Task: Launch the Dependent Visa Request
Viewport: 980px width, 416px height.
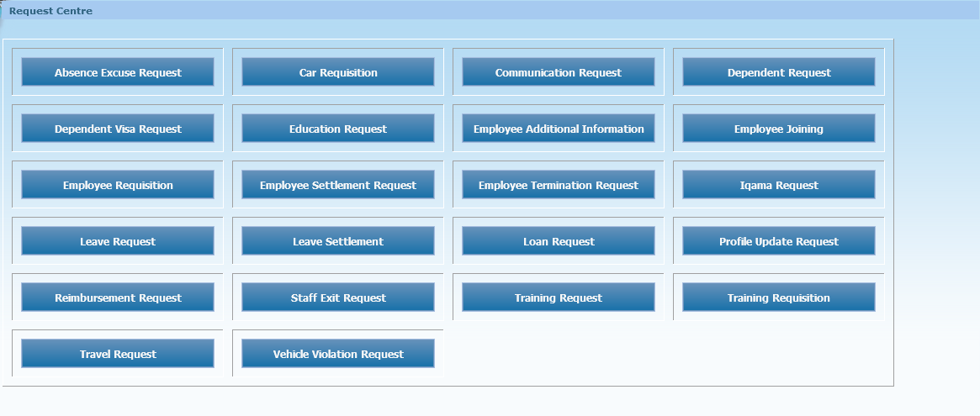Action: [x=118, y=129]
